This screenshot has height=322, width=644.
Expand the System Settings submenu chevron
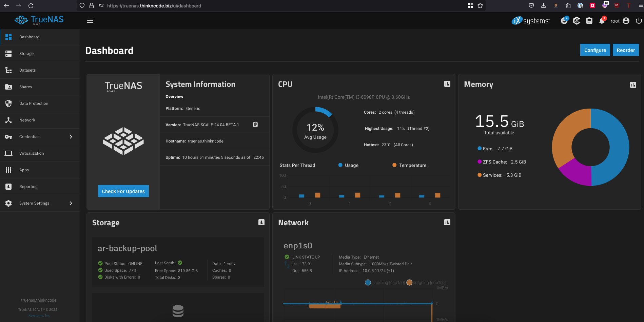point(71,203)
